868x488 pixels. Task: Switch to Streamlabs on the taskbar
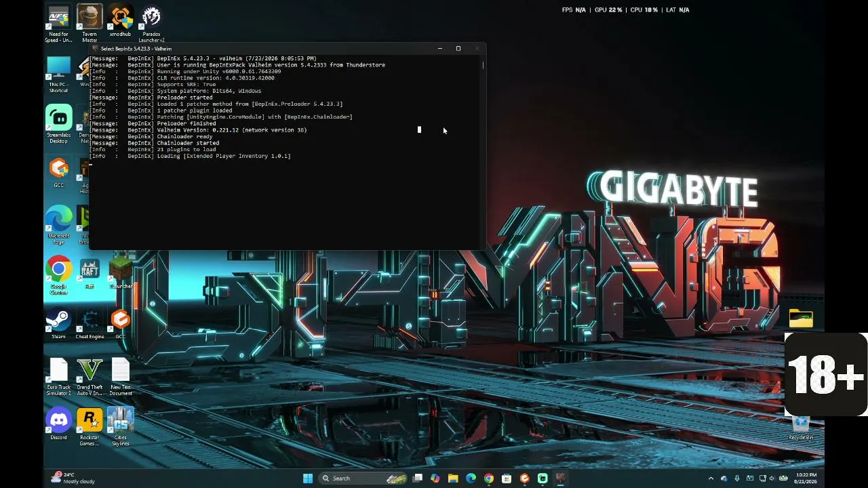click(x=542, y=478)
